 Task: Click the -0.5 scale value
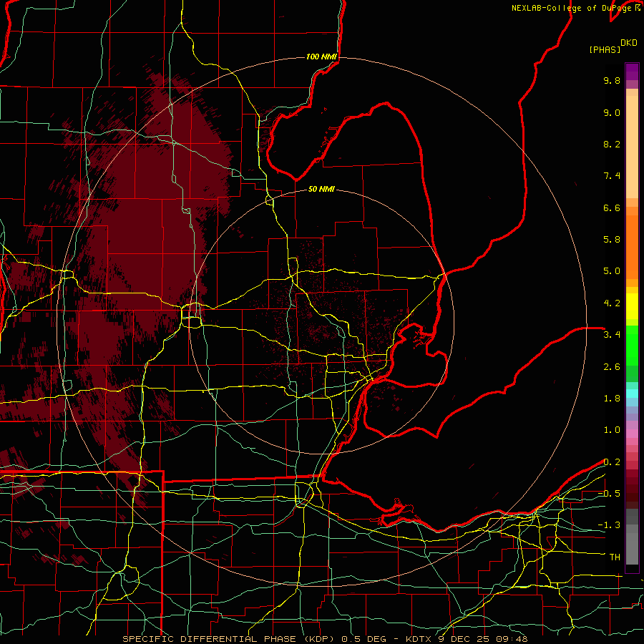click(609, 494)
